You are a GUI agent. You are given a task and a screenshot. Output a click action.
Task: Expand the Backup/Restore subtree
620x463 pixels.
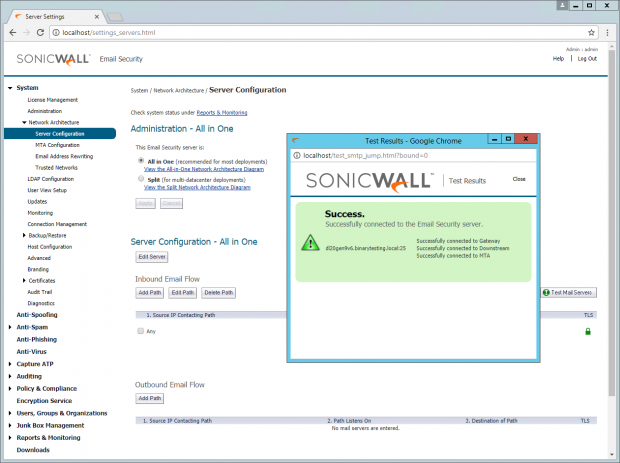coord(24,235)
